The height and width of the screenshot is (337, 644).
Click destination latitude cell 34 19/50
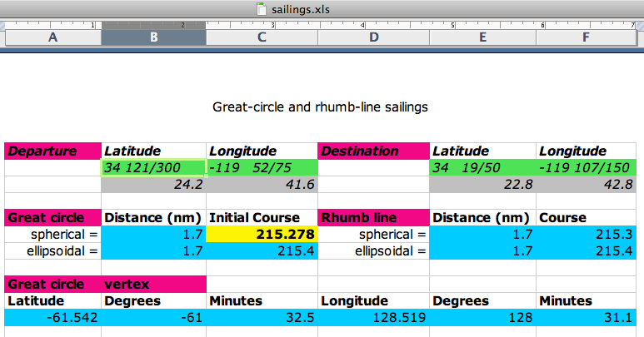(x=482, y=168)
